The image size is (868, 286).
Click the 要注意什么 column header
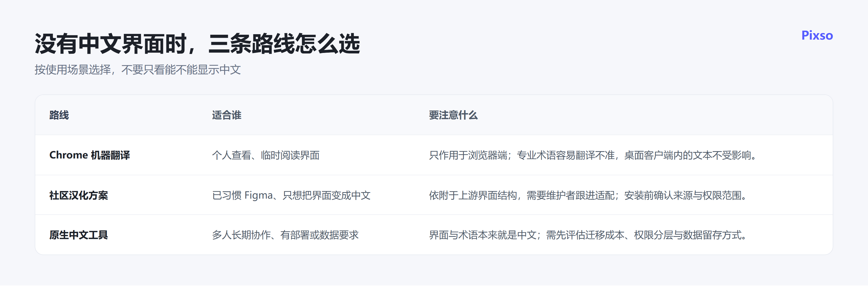(x=453, y=115)
